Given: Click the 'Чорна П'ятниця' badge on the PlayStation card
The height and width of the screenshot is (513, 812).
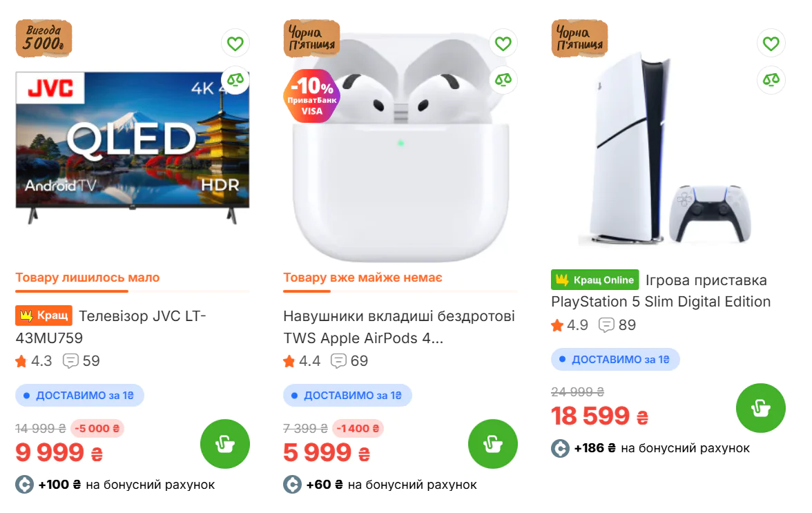Looking at the screenshot, I should [579, 39].
